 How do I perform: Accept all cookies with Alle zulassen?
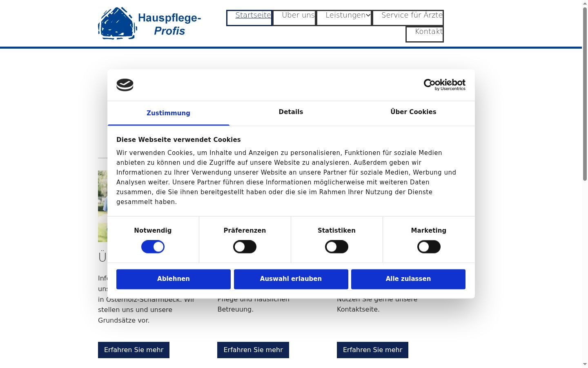408,279
